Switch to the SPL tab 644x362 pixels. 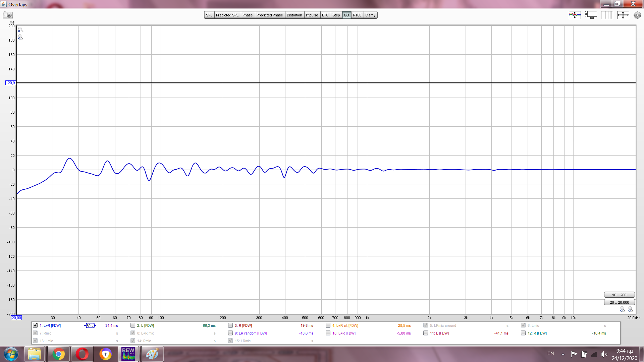pos(209,15)
